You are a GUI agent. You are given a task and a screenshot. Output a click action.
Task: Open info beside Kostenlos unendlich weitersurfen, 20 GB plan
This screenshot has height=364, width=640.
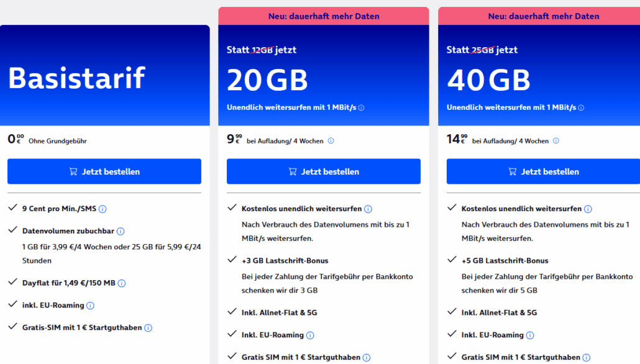369,209
